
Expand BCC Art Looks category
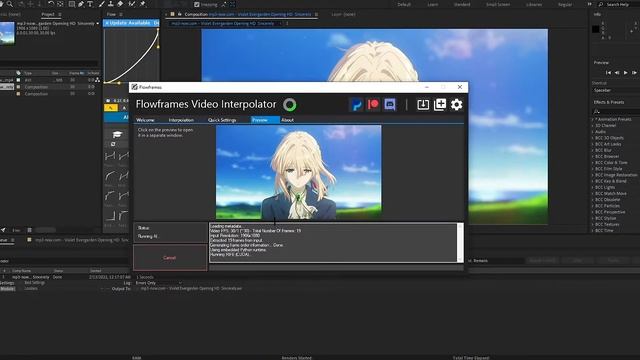[x=593, y=144]
